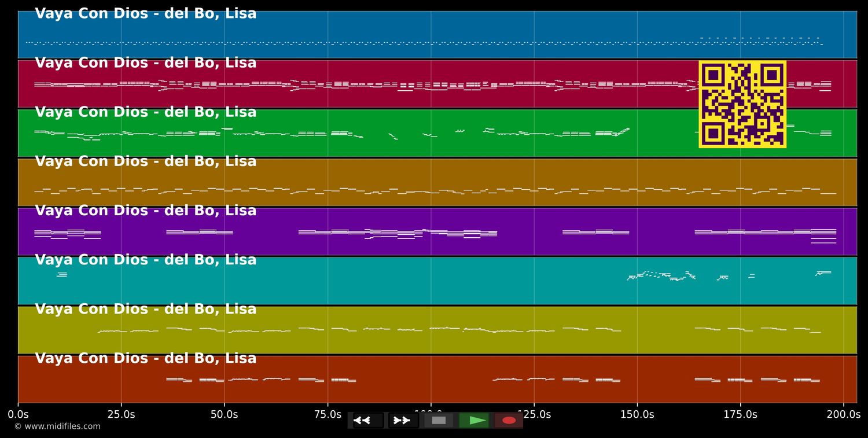This screenshot has height=438, width=868.
Task: Jump to the 50.0s time marker
Action: (x=225, y=414)
